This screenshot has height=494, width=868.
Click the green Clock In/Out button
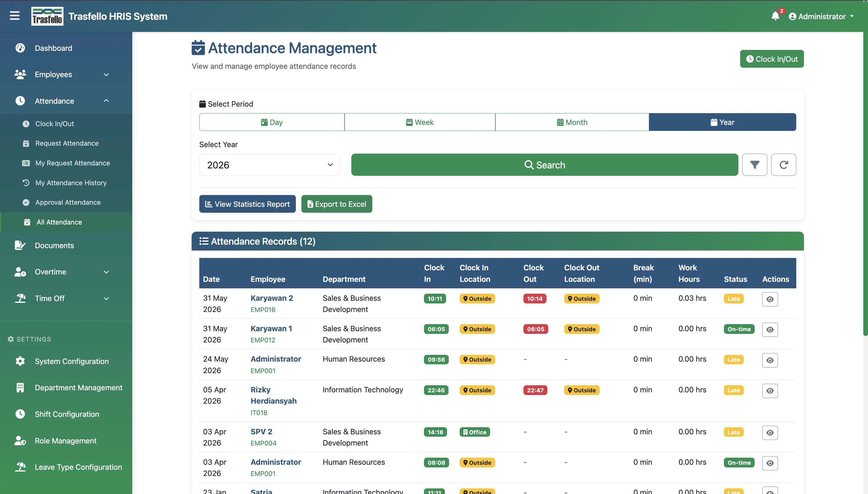click(x=772, y=59)
